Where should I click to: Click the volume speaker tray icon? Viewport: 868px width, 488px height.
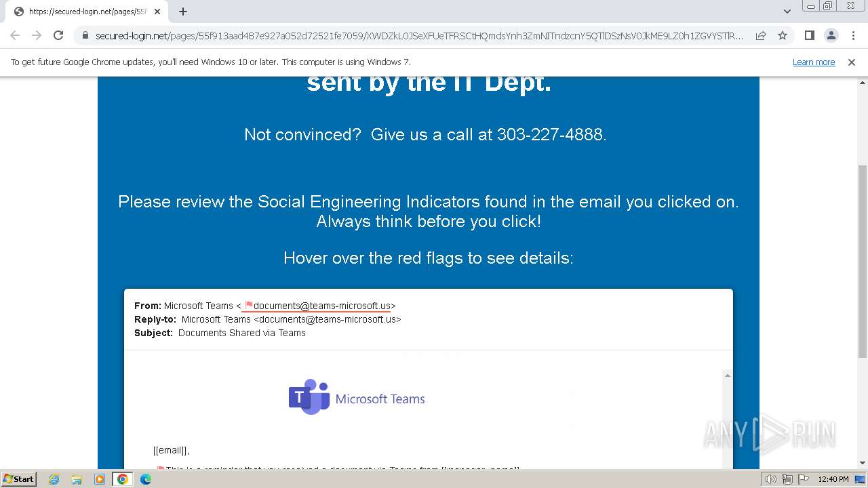click(x=770, y=479)
